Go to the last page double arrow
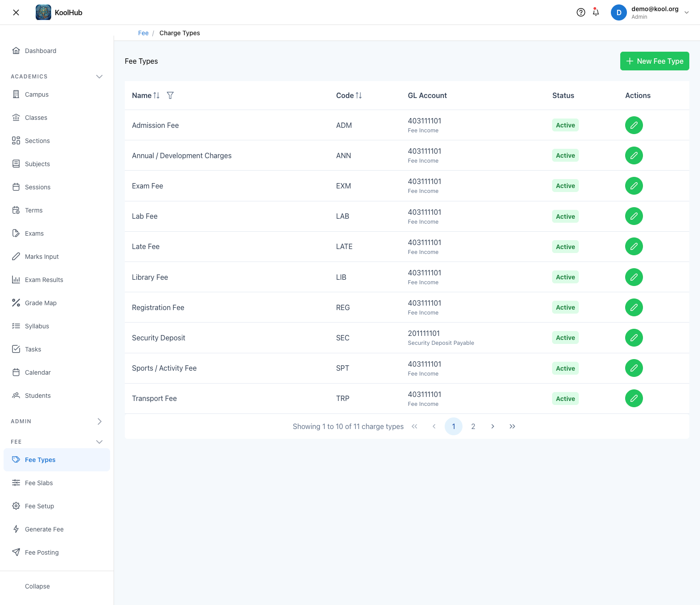 tap(512, 426)
